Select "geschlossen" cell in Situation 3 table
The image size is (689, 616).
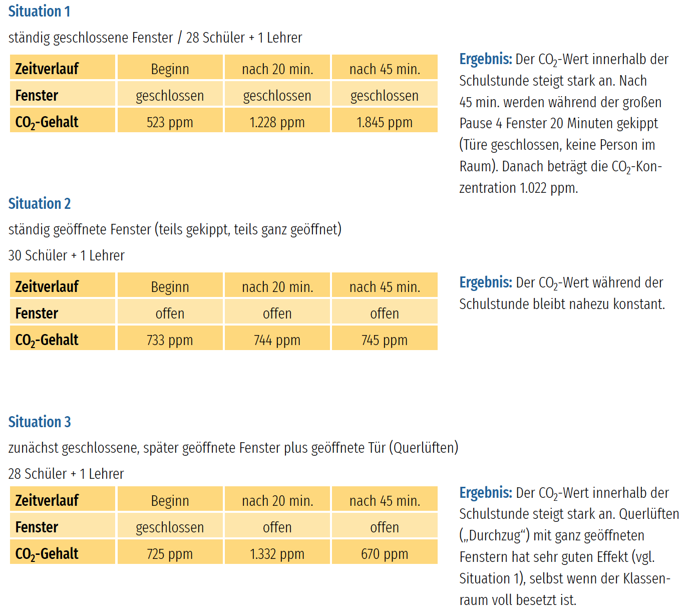click(x=170, y=527)
